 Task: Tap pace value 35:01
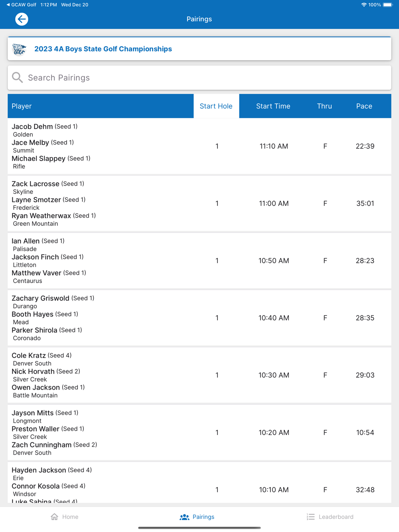pos(365,203)
